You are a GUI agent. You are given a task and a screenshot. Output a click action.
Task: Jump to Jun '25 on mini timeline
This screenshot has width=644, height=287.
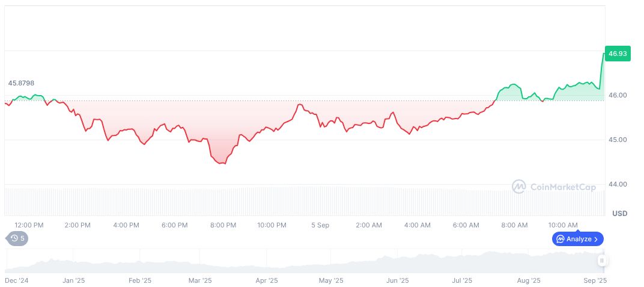(397, 280)
